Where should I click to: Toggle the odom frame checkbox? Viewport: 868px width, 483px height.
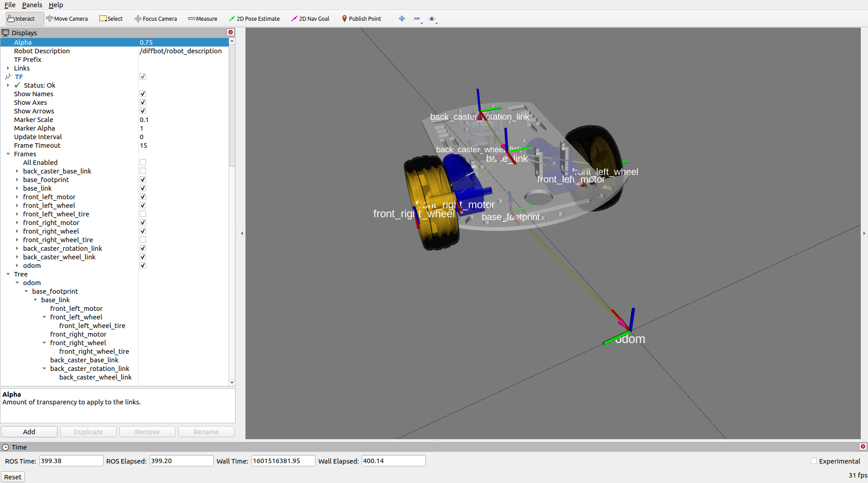tap(143, 266)
